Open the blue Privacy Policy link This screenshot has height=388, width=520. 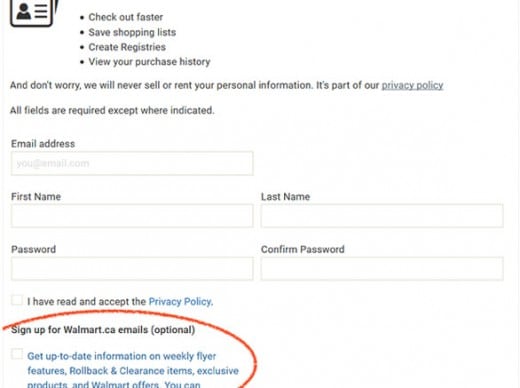click(181, 302)
